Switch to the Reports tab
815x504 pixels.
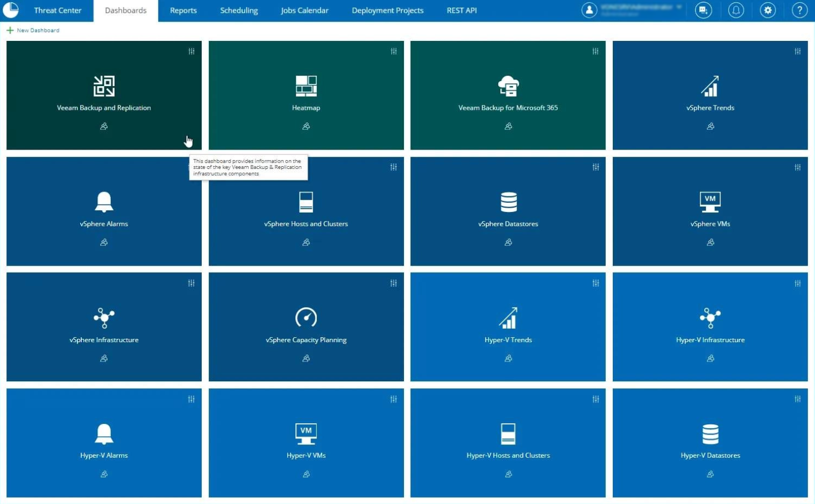tap(183, 10)
